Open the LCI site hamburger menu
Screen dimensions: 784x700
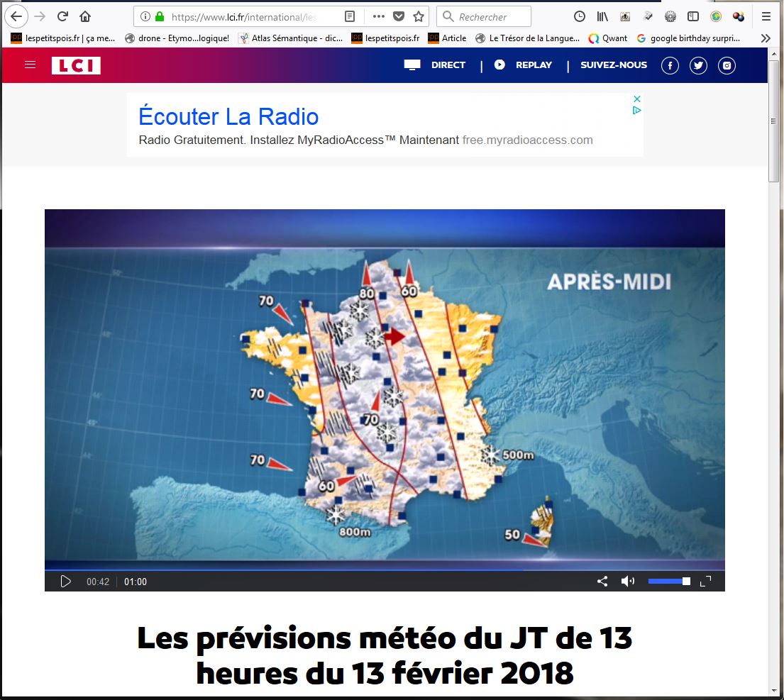tap(30, 65)
